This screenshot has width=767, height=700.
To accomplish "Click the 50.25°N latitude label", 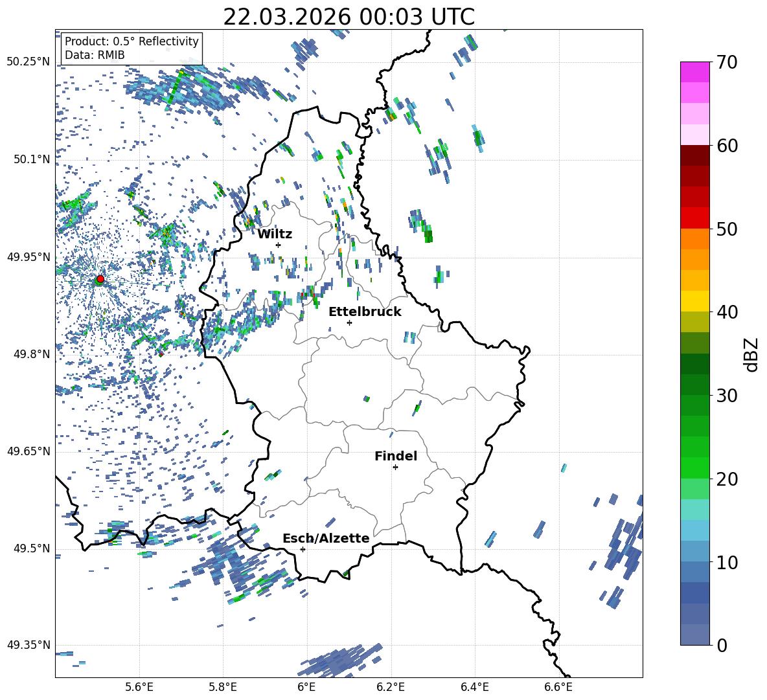I will (29, 62).
